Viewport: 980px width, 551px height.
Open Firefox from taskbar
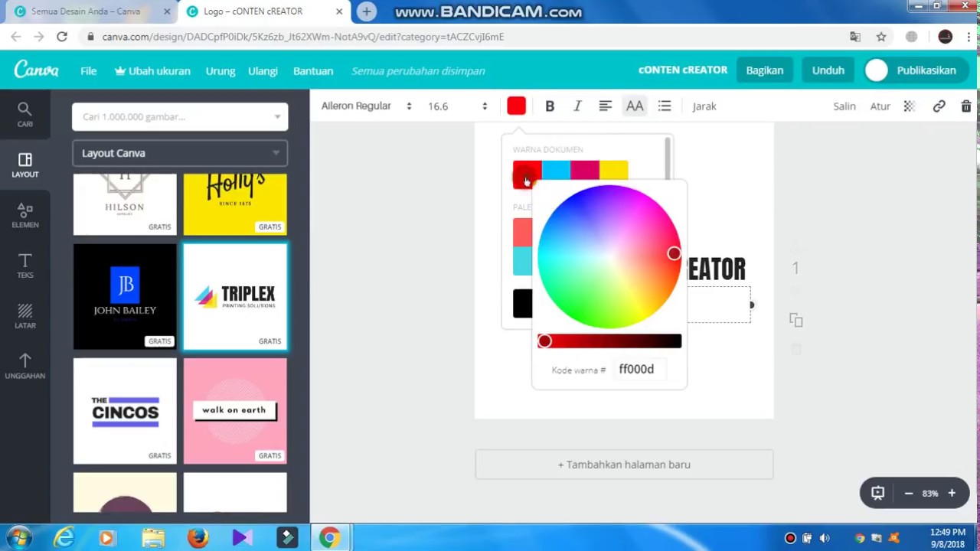[198, 538]
